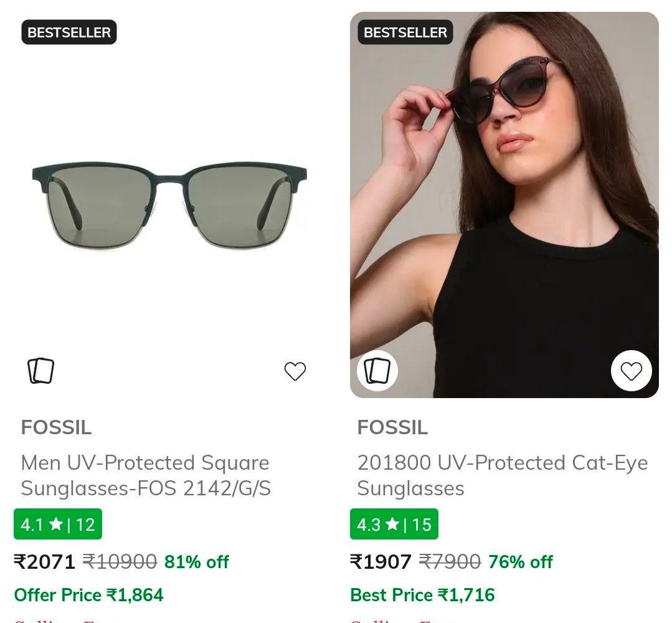Open similar products for the square sunglasses
Viewport: 672px width, 623px height.
coord(41,370)
